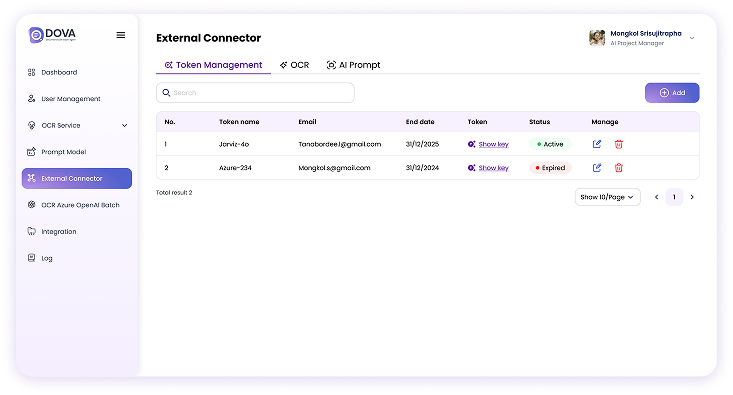733x395 pixels.
Task: Open the Show 10/Page dropdown
Action: (607, 197)
